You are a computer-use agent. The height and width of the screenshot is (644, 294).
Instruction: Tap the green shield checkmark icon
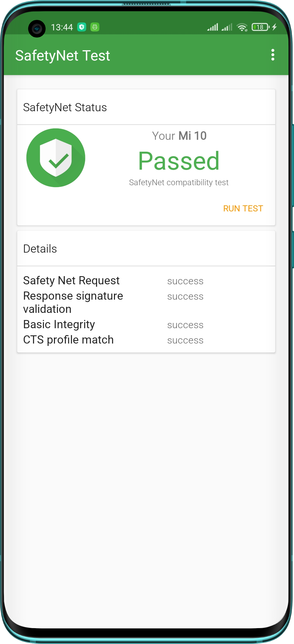(x=56, y=158)
